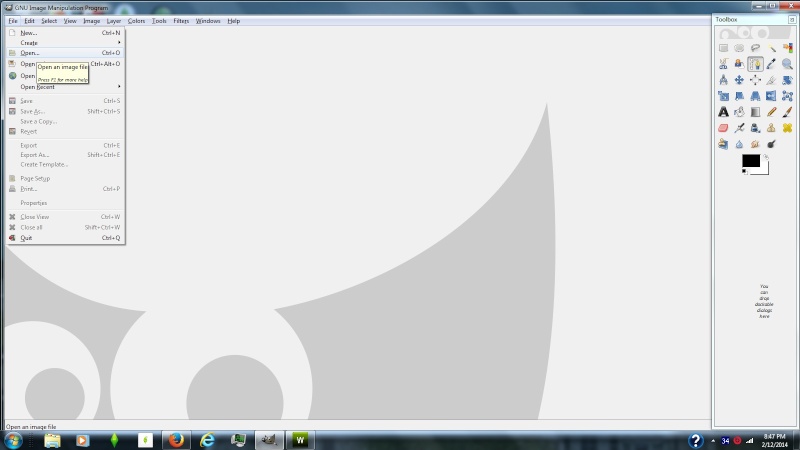Image resolution: width=800 pixels, height=450 pixels.
Task: Click the Windows Start button
Action: point(13,440)
